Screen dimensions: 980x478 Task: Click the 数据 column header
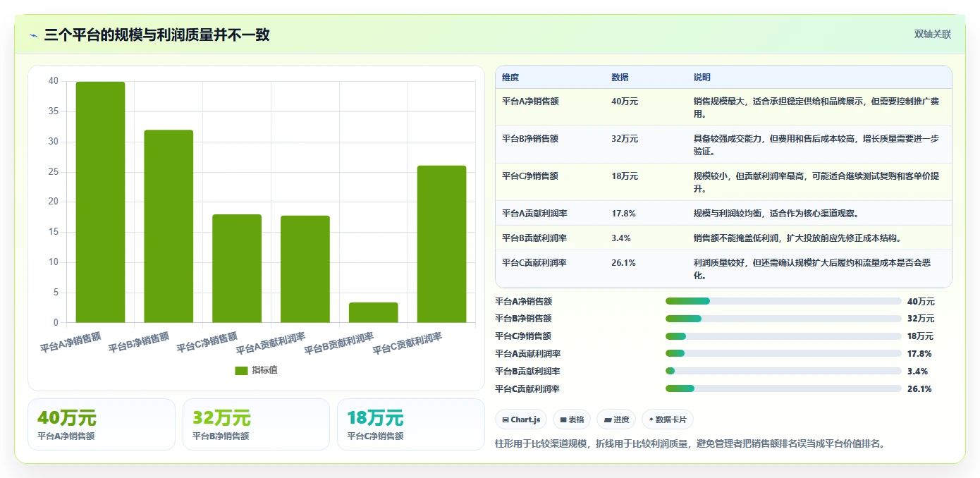620,78
